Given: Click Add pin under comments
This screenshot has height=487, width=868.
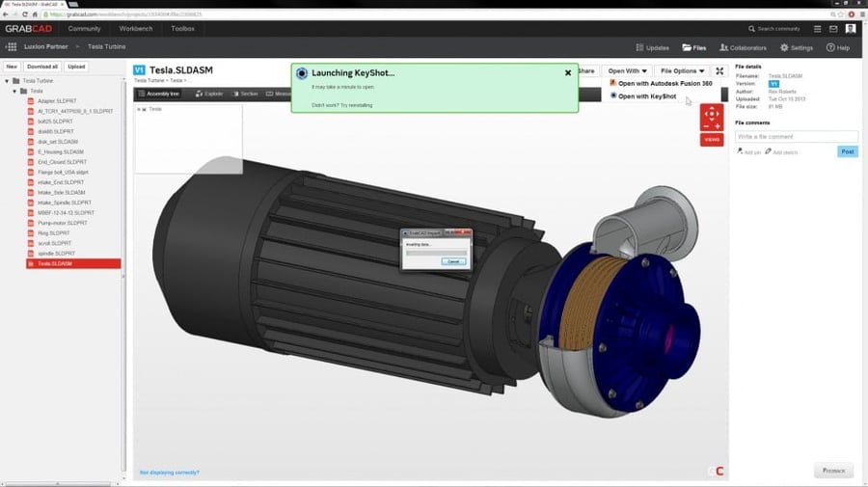Looking at the screenshot, I should click(748, 151).
